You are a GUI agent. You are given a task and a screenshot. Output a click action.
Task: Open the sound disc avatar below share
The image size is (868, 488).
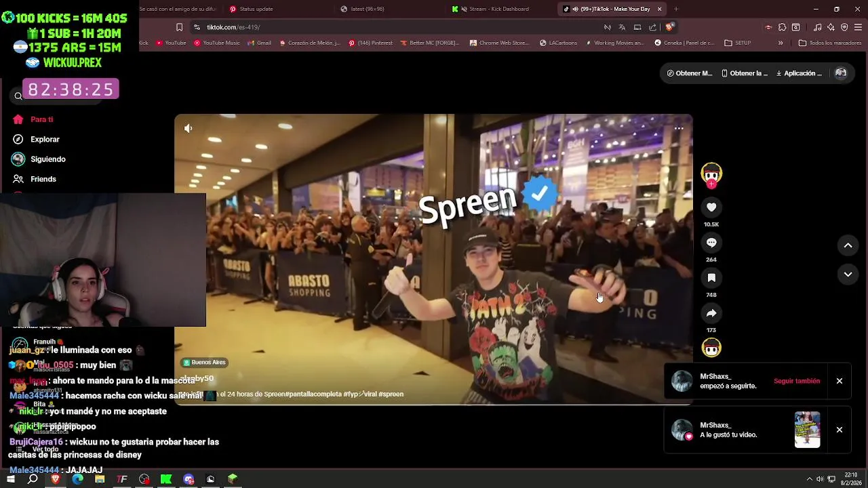(x=711, y=348)
